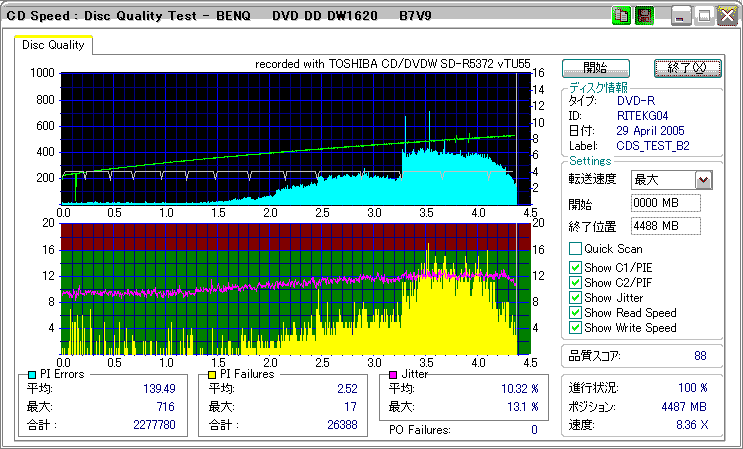Toggle Show C2/PIF checkbox
The height and width of the screenshot is (449, 743).
coord(575,282)
